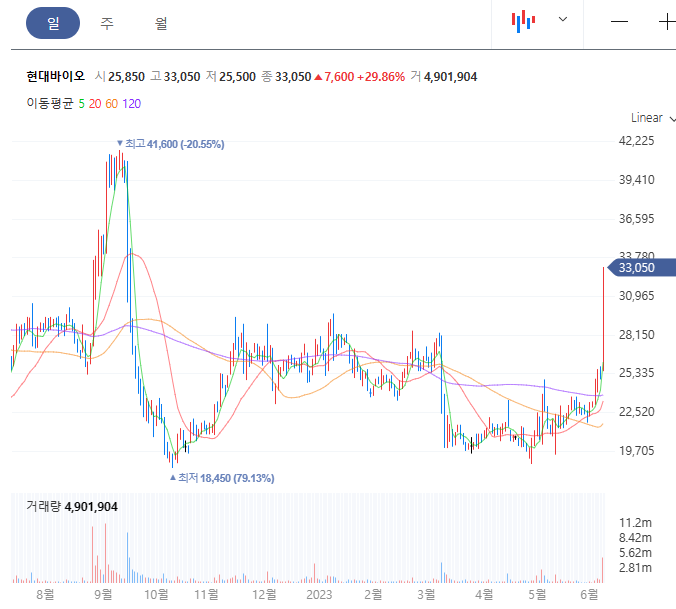Image resolution: width=676 pixels, height=609 pixels.
Task: Click the 5.62m volume axis label
Action: [635, 553]
